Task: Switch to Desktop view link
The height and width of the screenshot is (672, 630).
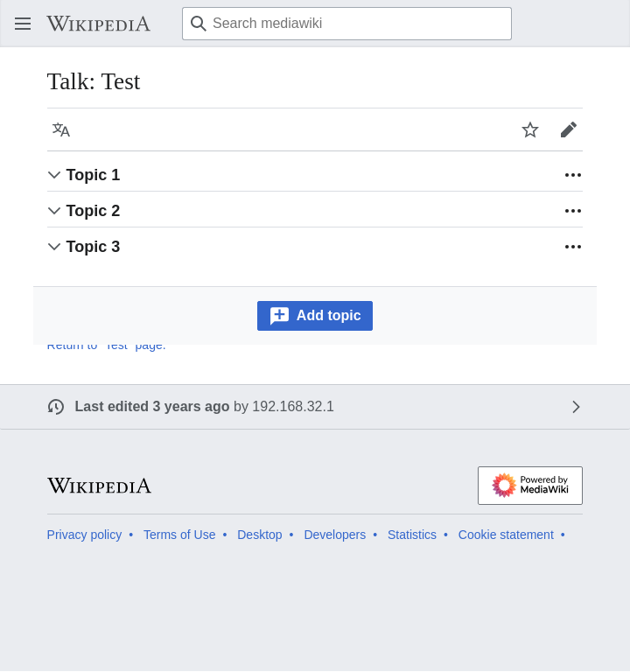Action: click(x=260, y=535)
